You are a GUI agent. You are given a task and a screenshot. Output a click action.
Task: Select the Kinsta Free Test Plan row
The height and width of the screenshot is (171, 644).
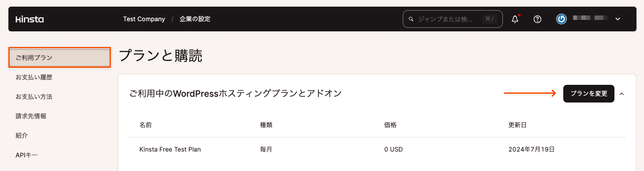pyautogui.click(x=377, y=149)
